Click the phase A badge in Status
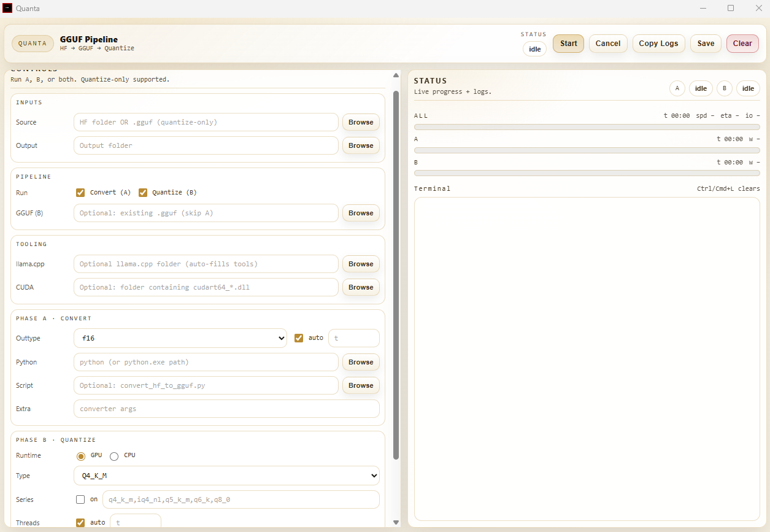 677,88
